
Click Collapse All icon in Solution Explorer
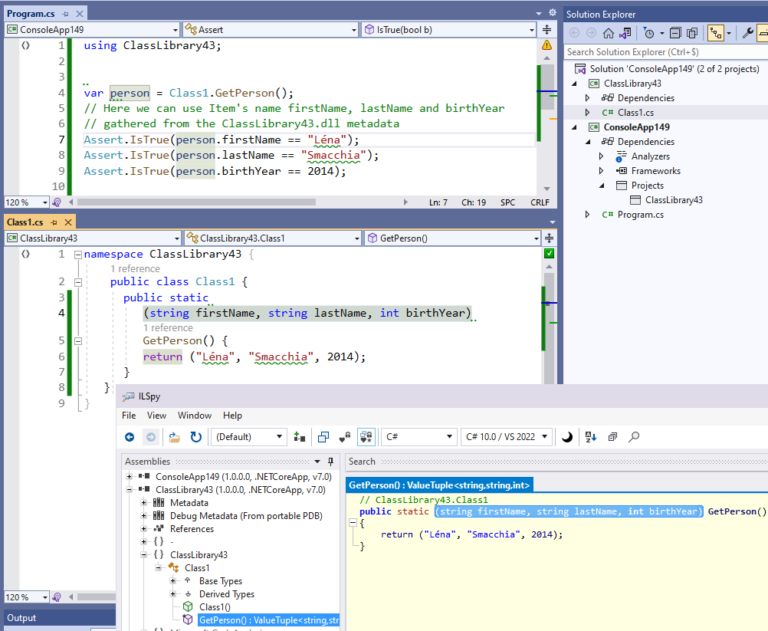[675, 33]
